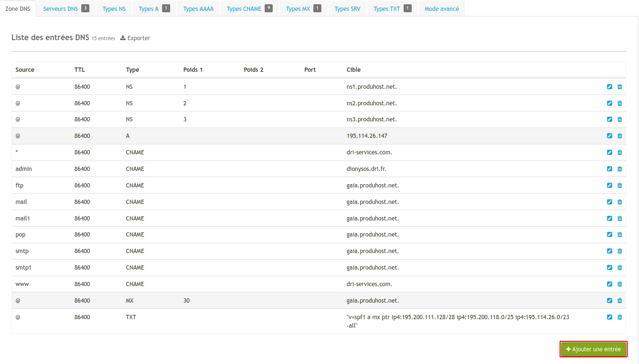
Task: Edit the smtp CNAME entry
Action: coord(609,251)
